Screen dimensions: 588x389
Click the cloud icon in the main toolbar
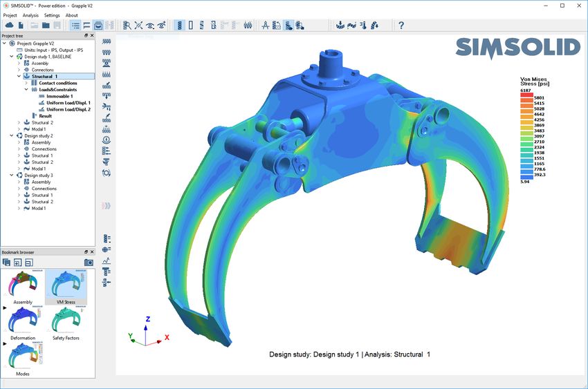pyautogui.click(x=10, y=25)
